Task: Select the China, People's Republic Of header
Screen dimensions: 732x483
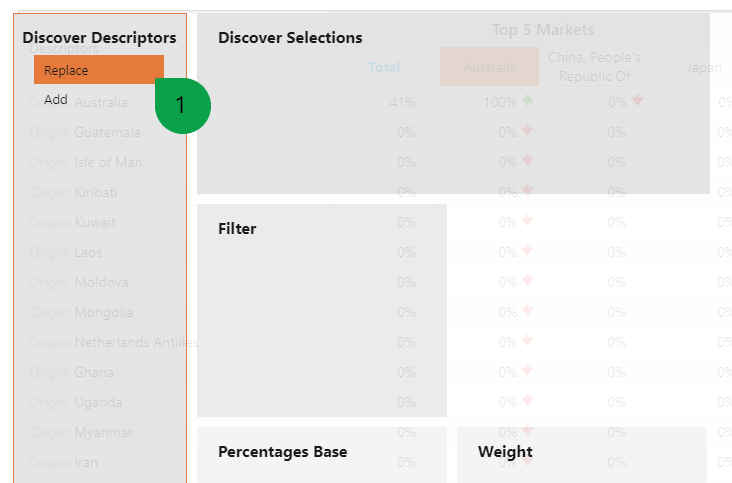Action: pos(594,67)
